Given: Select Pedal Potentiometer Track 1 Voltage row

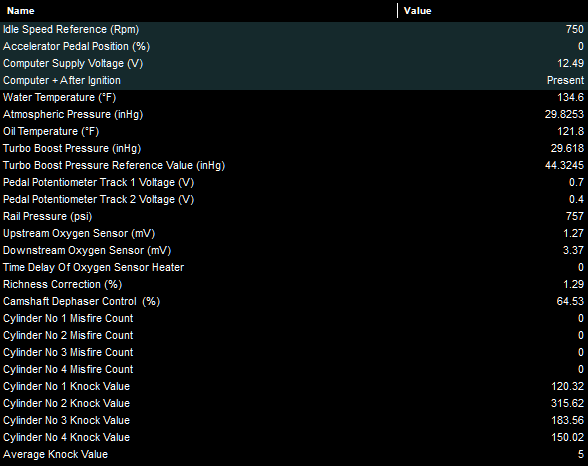Looking at the screenshot, I should click(294, 183).
